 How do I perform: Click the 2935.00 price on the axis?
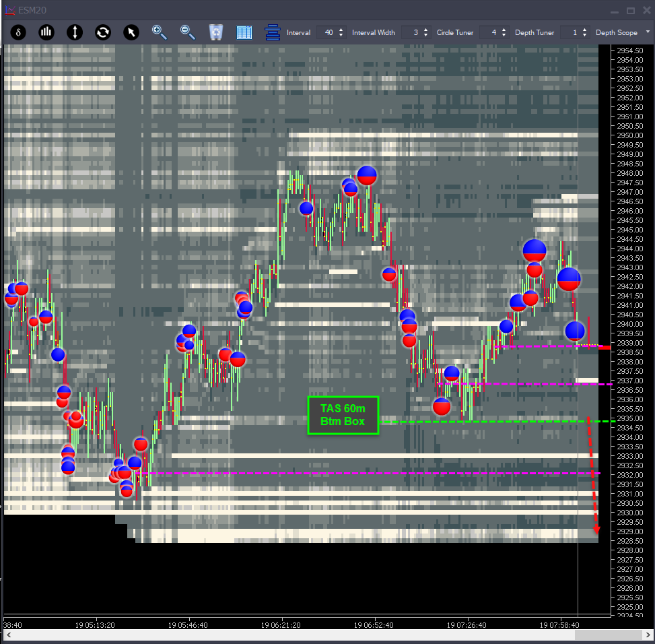(630, 418)
